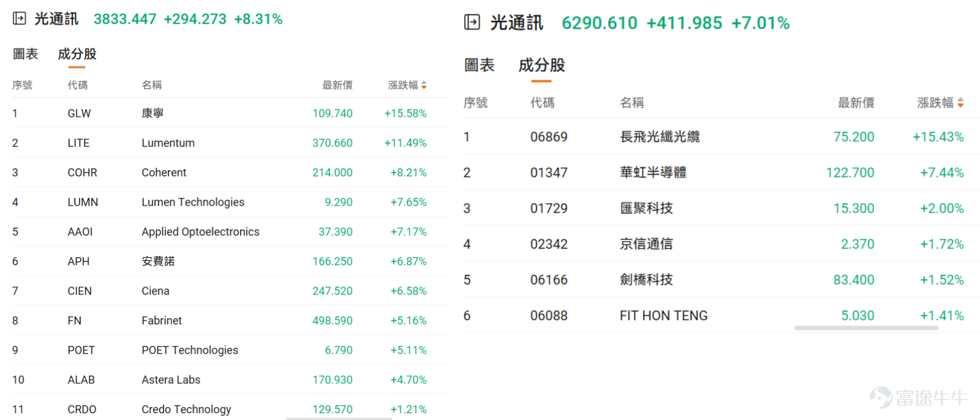Click the 109.740 price value
980x420 pixels.
click(333, 113)
